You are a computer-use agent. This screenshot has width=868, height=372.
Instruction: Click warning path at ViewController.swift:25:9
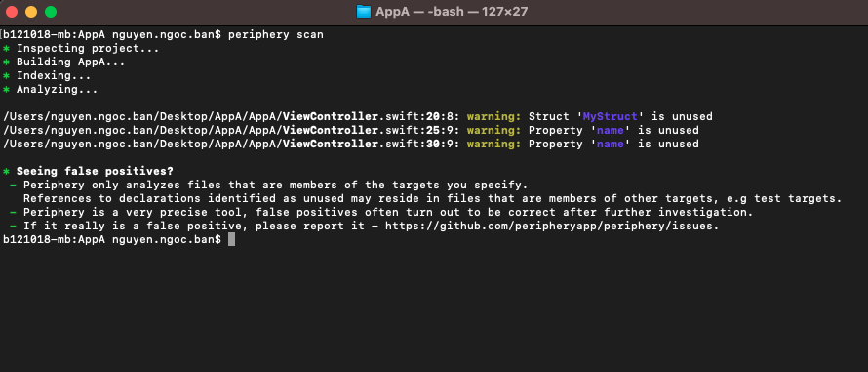(x=231, y=130)
